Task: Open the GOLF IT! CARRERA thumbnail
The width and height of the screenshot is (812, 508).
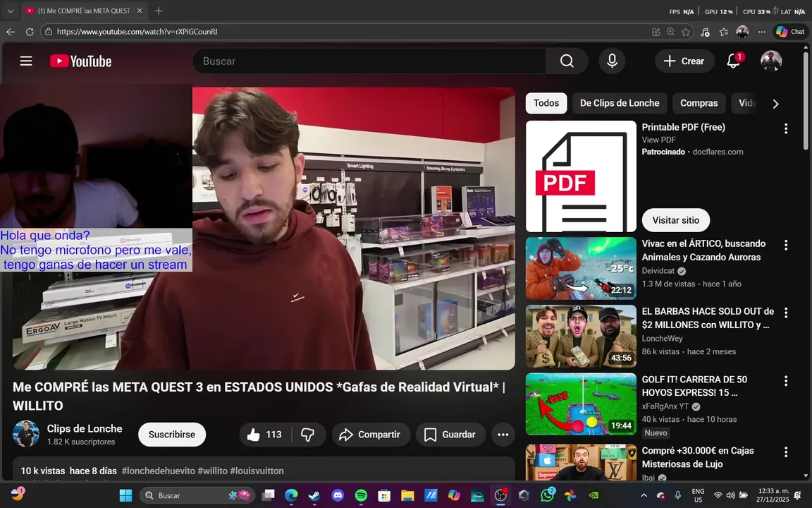Action: (x=581, y=404)
